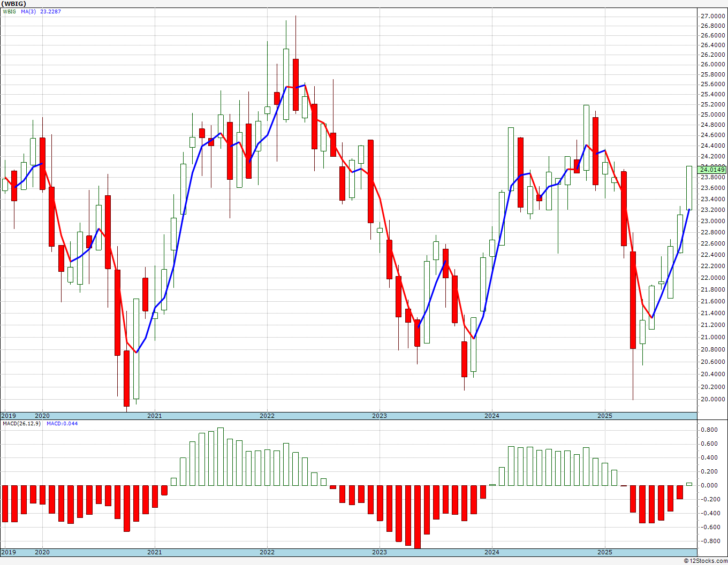Click the 25.6000 price axis label
The image size is (728, 565).
tap(712, 84)
